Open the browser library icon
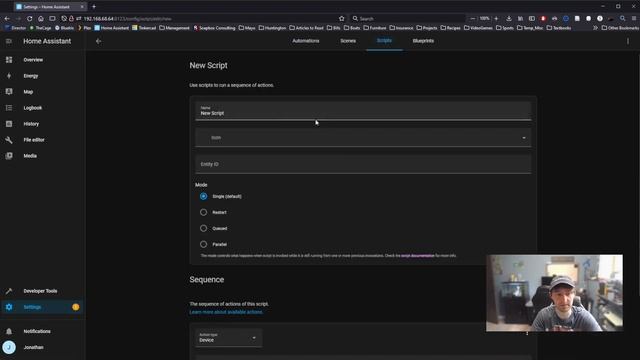This screenshot has height=360, width=640. pos(520,18)
